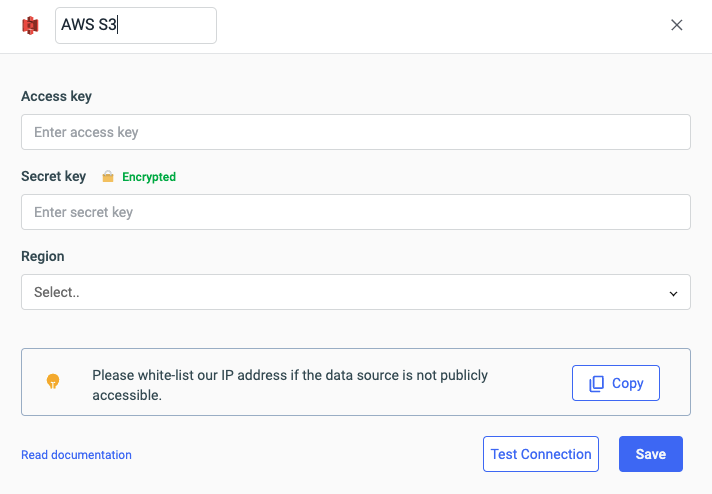Click the copy icon in the Copy button
Viewport: 712px width, 494px height.
tap(597, 383)
